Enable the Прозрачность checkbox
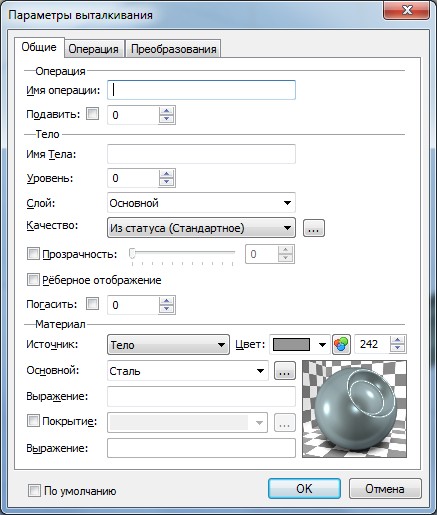This screenshot has height=515, width=437. pyautogui.click(x=33, y=254)
